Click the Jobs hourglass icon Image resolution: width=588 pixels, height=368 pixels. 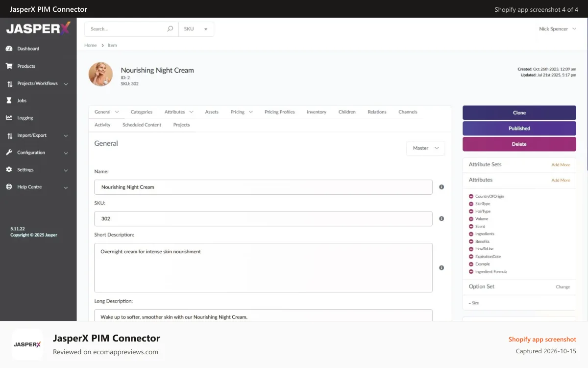(9, 100)
